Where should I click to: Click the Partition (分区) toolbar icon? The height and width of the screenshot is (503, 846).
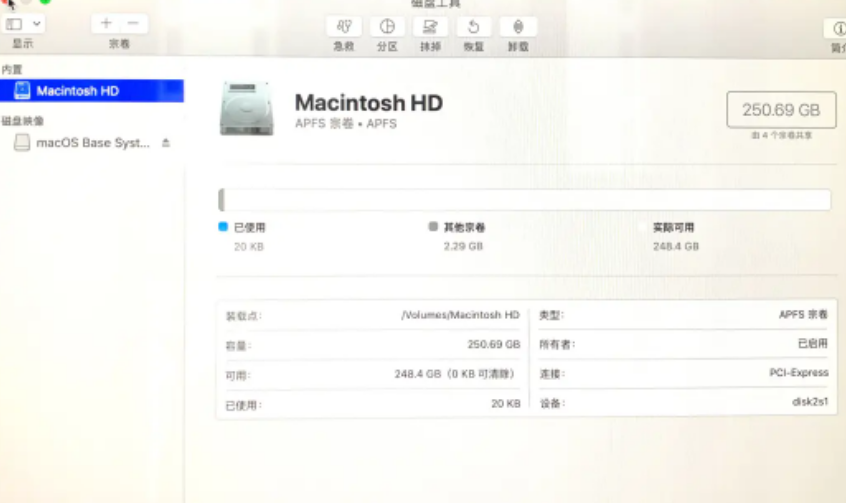(x=387, y=27)
